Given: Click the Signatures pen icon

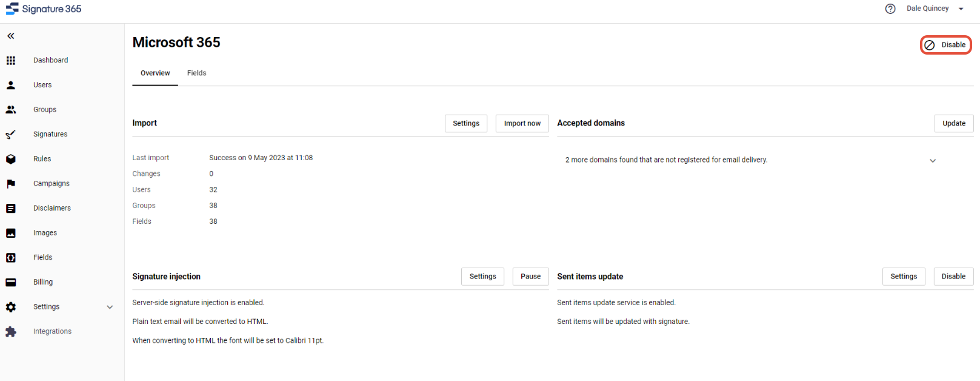Looking at the screenshot, I should pos(11,134).
